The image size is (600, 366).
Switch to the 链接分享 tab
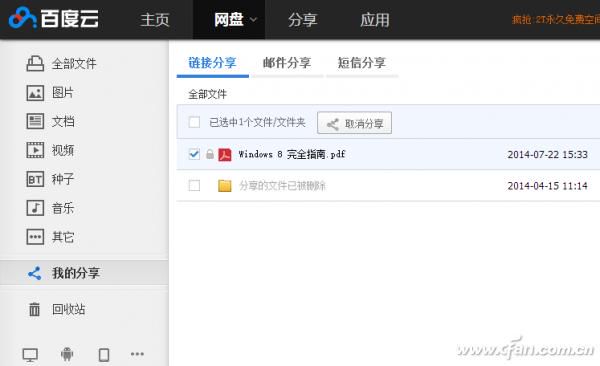(212, 63)
